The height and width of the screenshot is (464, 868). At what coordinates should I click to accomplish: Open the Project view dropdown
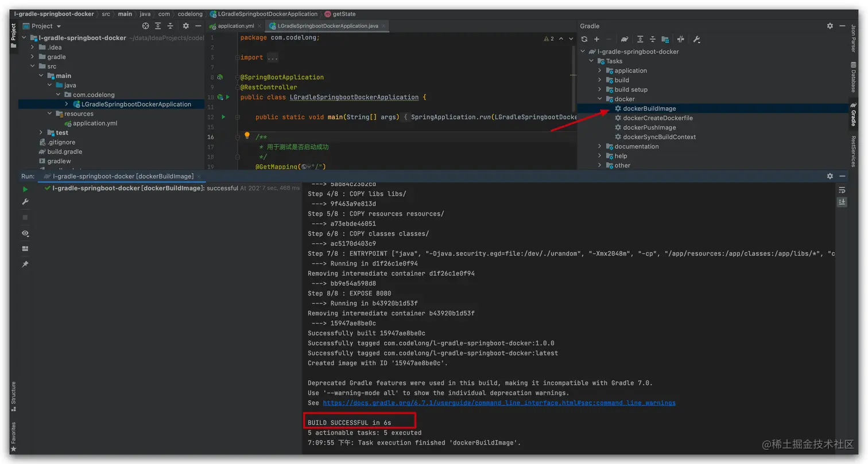point(46,26)
